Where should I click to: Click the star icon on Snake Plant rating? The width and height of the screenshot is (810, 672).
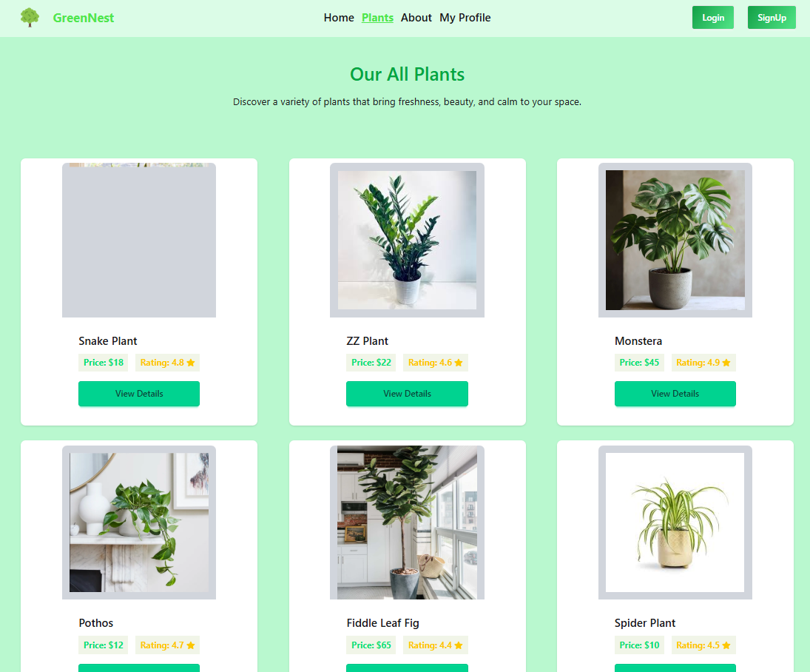click(191, 363)
